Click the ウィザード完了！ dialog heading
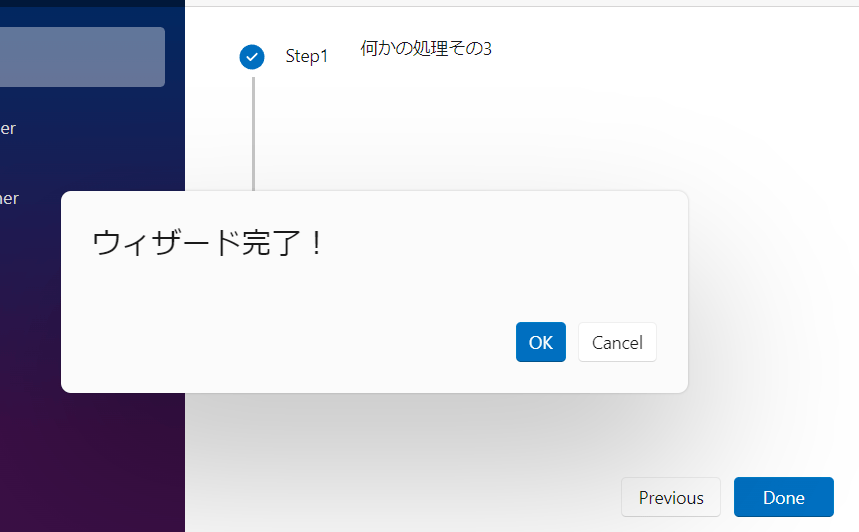Image resolution: width=859 pixels, height=532 pixels. point(209,243)
